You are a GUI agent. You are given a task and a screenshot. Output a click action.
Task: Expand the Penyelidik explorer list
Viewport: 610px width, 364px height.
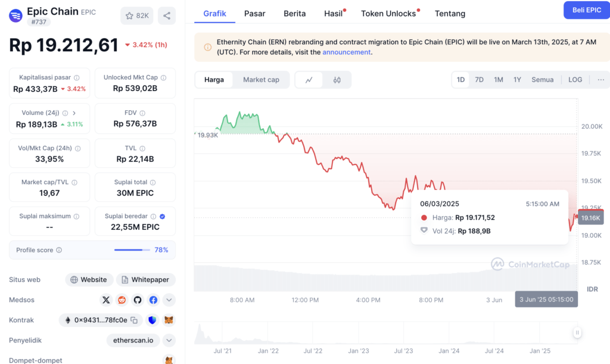coord(169,340)
